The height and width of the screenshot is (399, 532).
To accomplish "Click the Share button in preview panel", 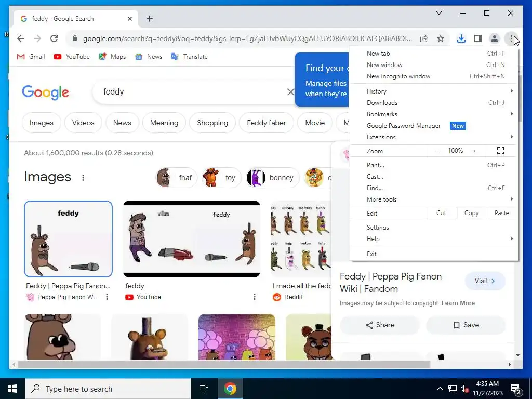I will [380, 325].
